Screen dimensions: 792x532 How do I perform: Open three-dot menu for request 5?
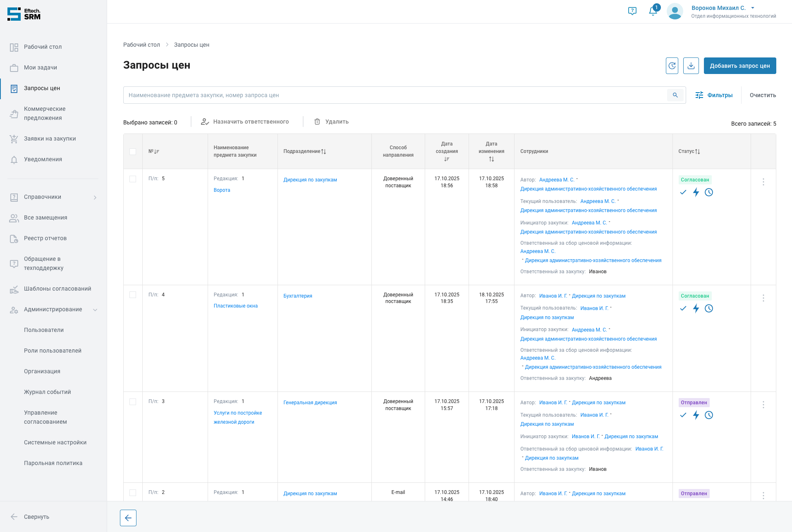pos(763,182)
